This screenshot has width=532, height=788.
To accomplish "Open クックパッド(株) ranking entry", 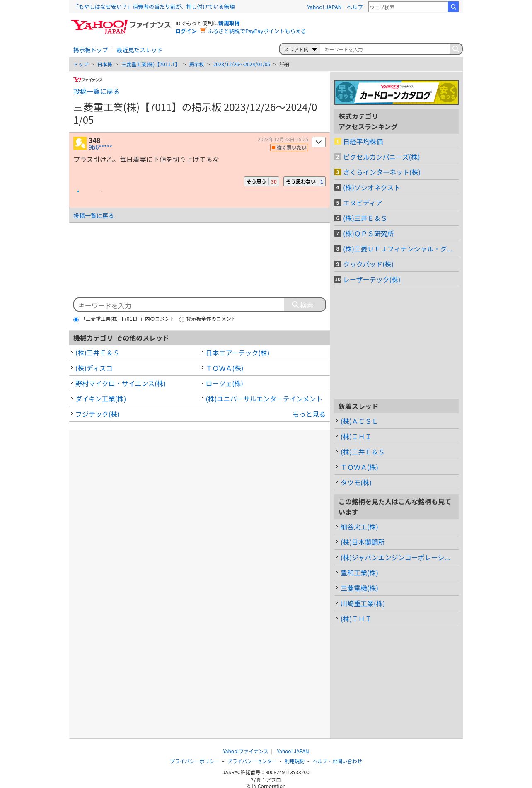I will coord(368,264).
